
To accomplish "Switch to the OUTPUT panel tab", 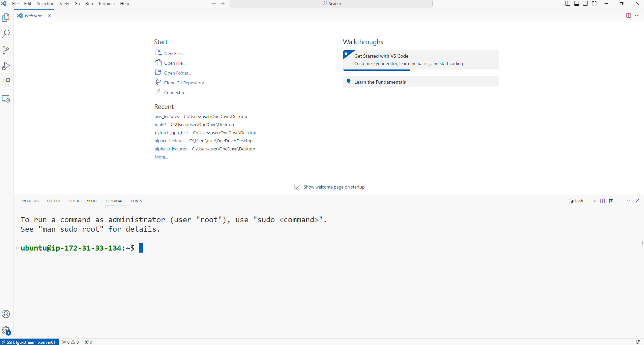I will 54,201.
